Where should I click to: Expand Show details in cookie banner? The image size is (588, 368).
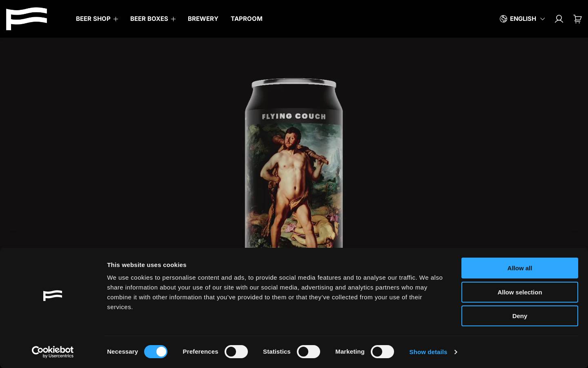[433, 352]
